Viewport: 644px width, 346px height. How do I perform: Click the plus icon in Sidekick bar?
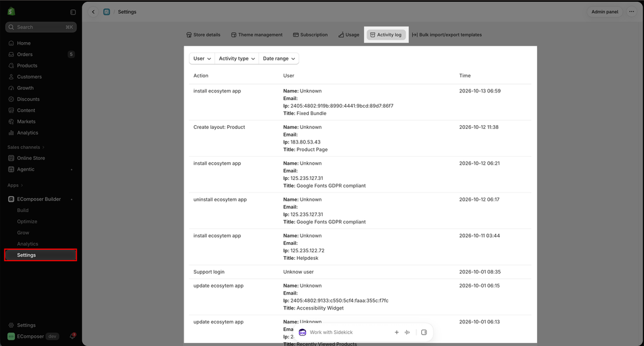(397, 332)
